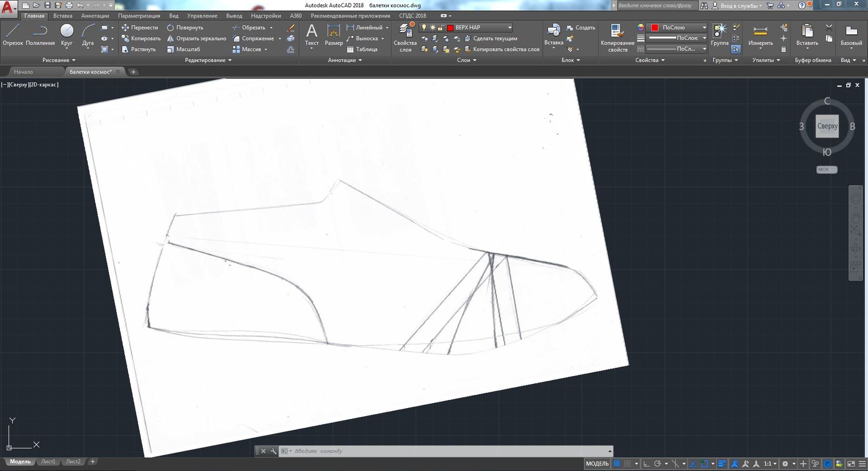
Task: Expand the Аннотации panel
Action: click(345, 60)
